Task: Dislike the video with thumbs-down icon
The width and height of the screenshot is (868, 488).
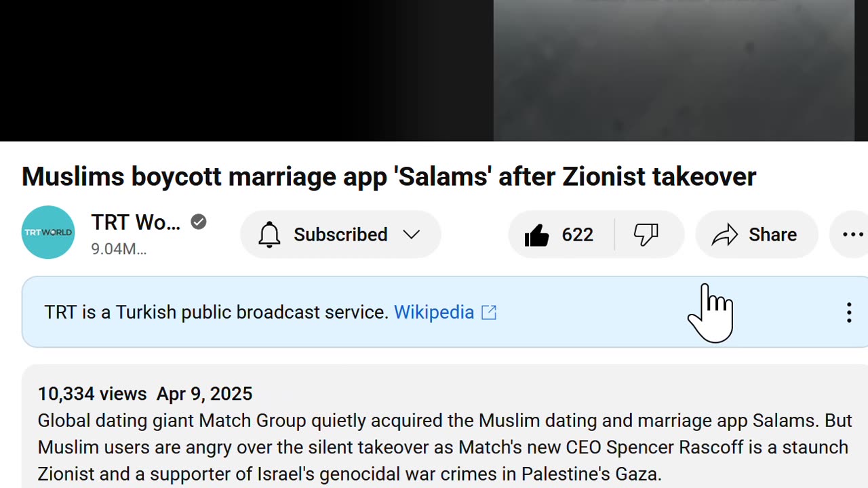Action: click(x=646, y=235)
